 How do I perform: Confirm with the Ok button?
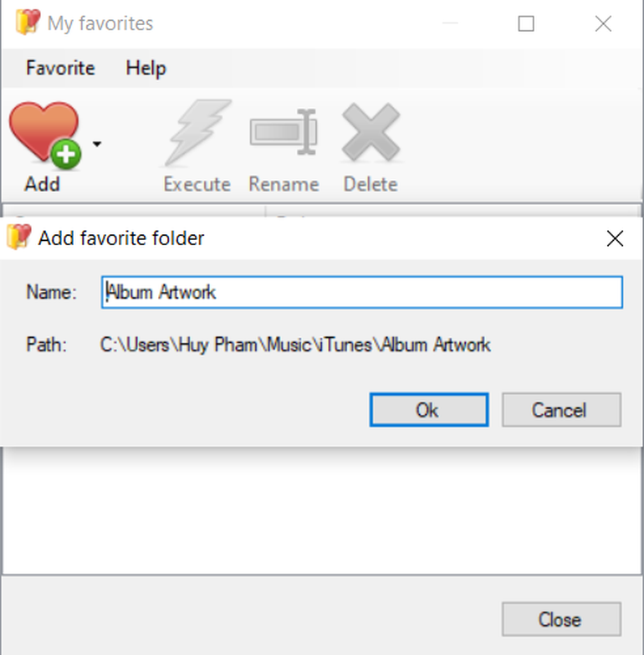429,410
